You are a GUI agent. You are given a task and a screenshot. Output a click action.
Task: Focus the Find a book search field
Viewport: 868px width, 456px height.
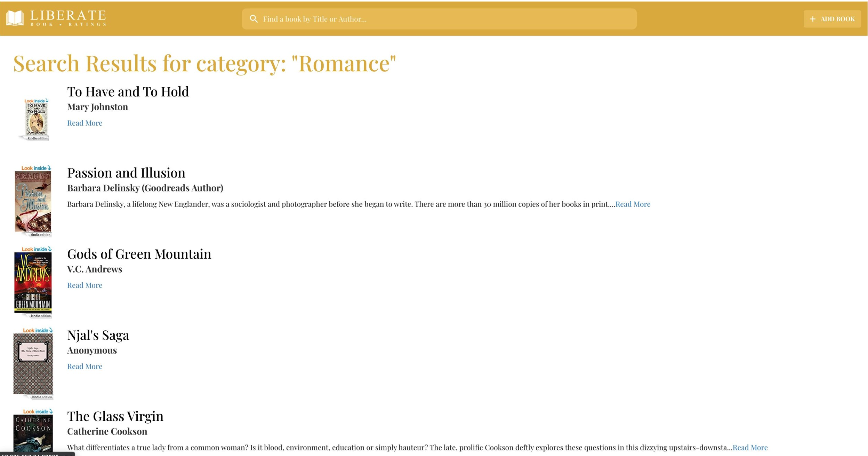(439, 19)
